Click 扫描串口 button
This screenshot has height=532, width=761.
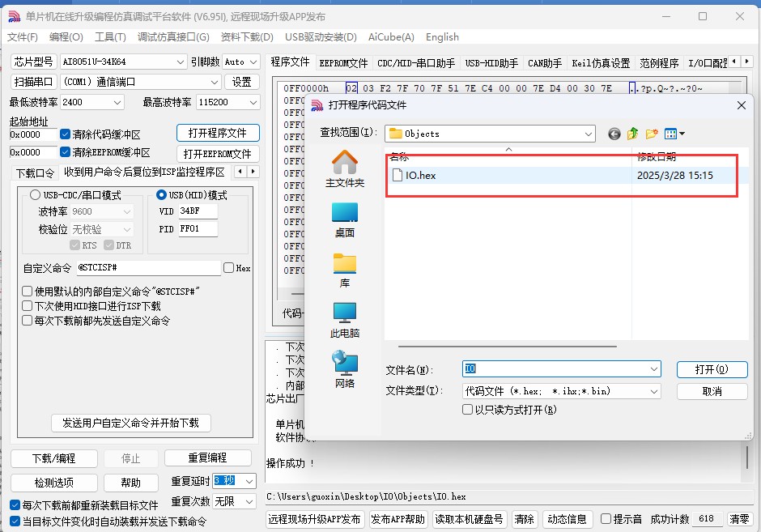tap(33, 82)
